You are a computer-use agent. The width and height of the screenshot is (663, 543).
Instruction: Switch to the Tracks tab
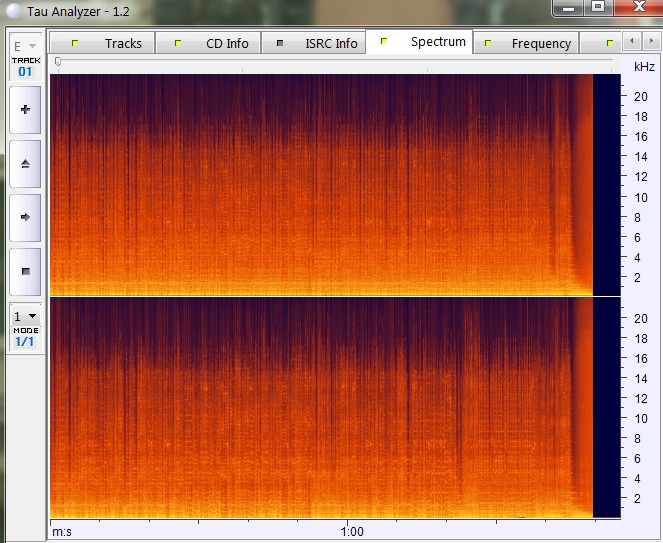point(111,43)
